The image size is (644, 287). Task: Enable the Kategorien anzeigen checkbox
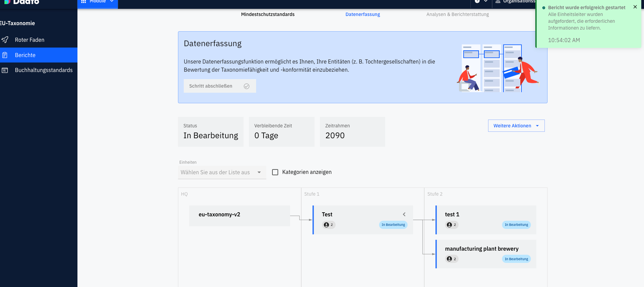pos(275,172)
